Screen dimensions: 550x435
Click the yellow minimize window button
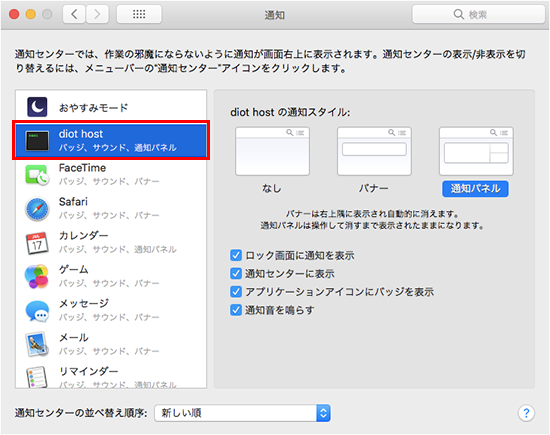(31, 14)
